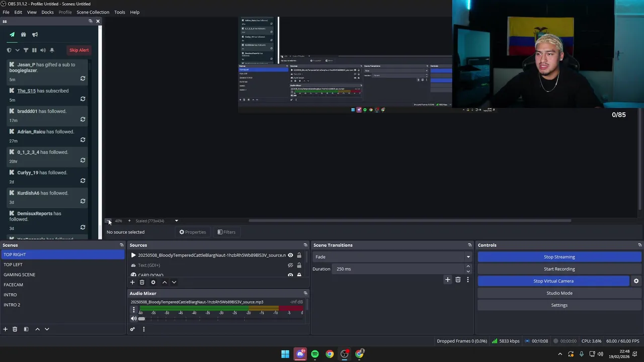Open the Help menu
The height and width of the screenshot is (362, 644).
pos(135,12)
